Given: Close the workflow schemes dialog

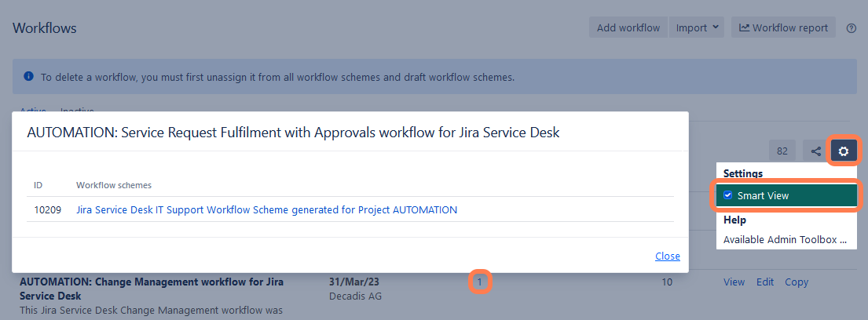Looking at the screenshot, I should [667, 256].
